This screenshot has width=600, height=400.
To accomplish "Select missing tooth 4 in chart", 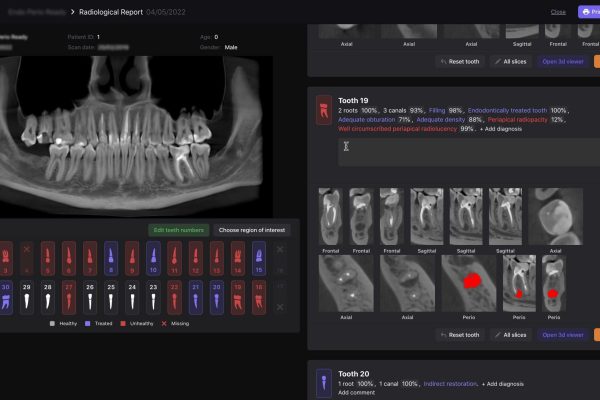I will [26, 258].
